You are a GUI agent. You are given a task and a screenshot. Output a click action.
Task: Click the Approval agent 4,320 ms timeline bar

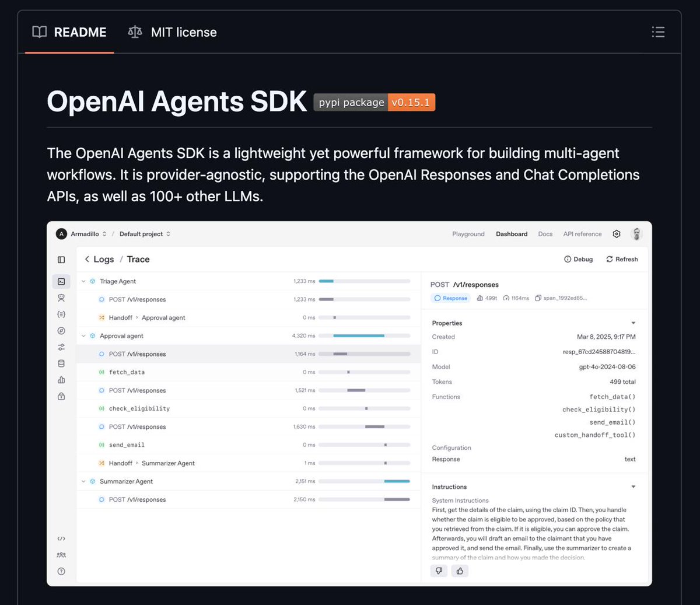point(359,336)
